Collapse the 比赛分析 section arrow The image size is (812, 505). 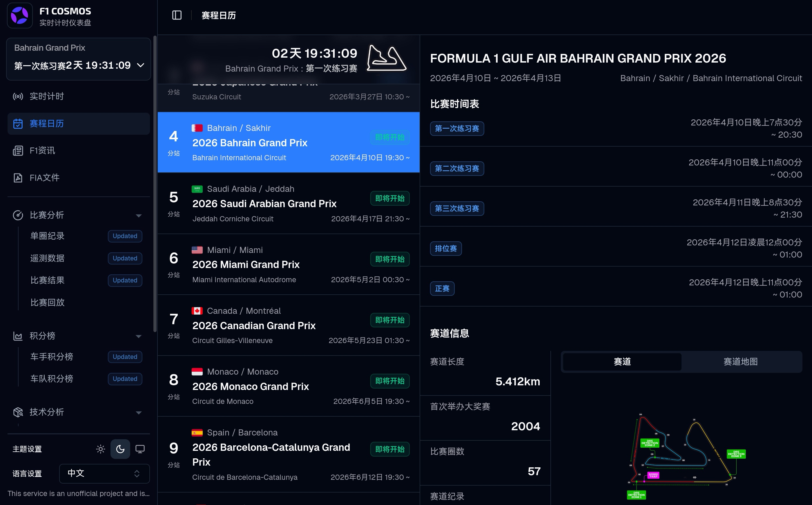[x=138, y=216]
